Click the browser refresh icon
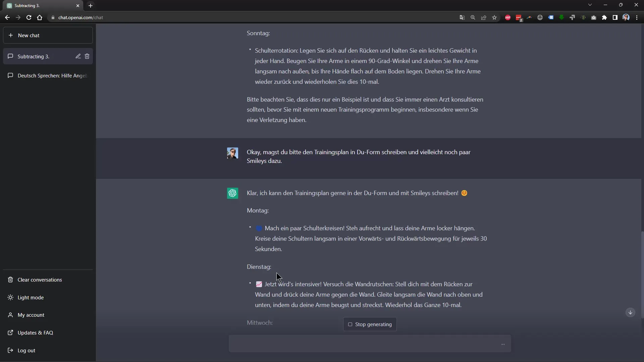 29,17
